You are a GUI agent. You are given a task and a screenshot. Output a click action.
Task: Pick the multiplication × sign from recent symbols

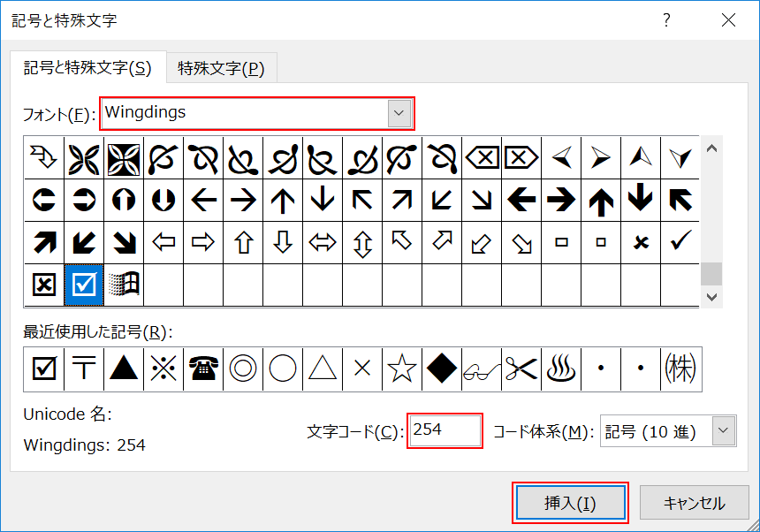362,369
